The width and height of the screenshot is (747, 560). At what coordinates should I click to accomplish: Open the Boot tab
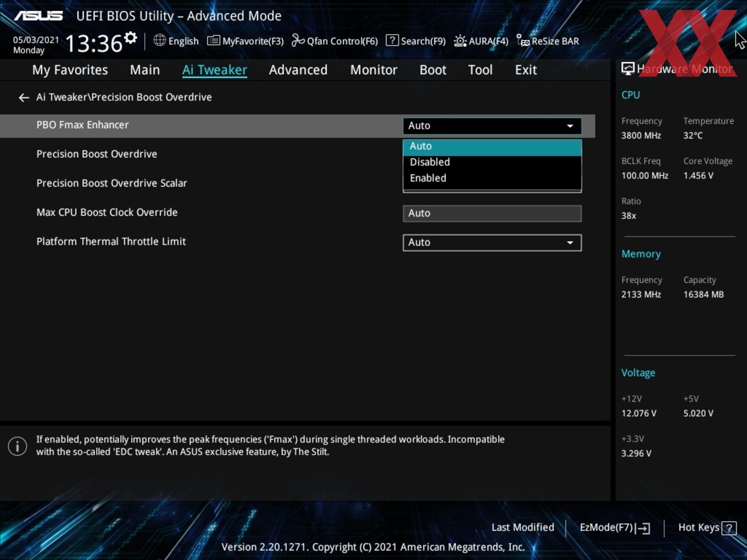pyautogui.click(x=433, y=70)
